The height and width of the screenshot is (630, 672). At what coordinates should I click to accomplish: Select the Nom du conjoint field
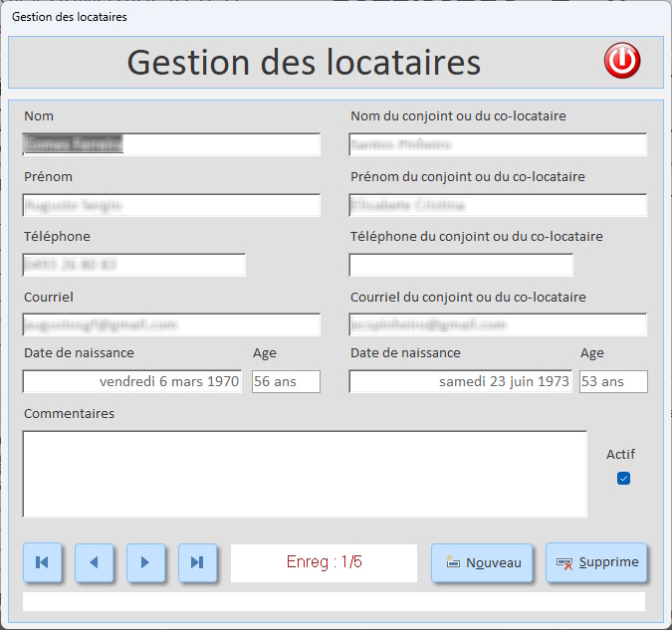point(498,144)
